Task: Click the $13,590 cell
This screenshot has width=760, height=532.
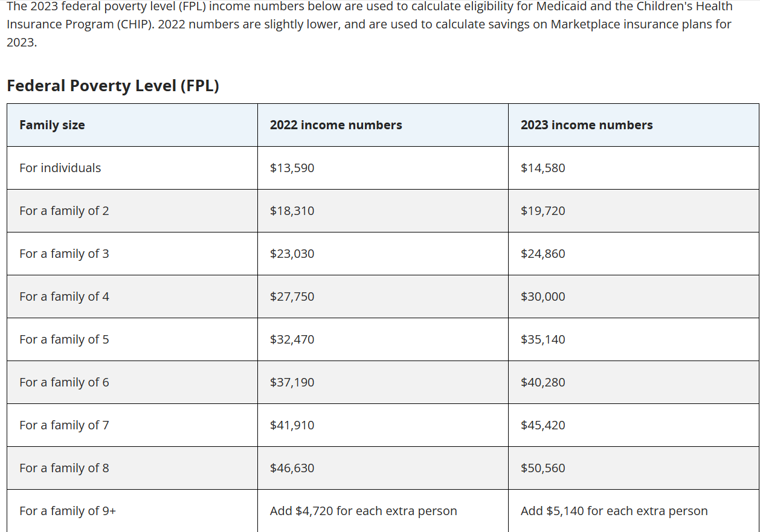Action: pos(292,168)
